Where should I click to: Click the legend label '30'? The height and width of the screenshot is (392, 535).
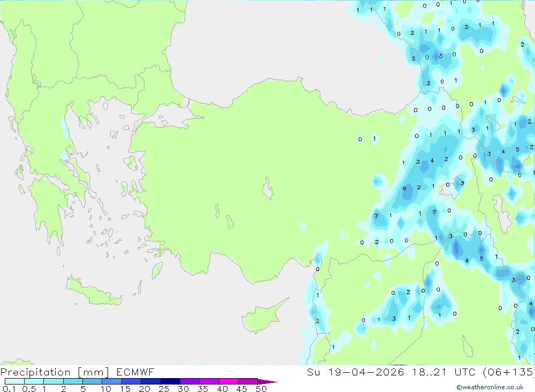point(184,389)
